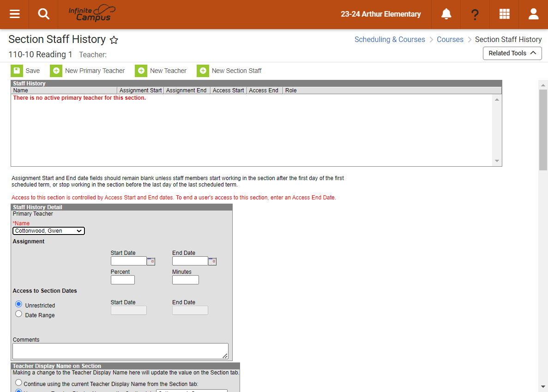Click the 110-10 Reading 1 section title
Image resolution: width=548 pixels, height=392 pixels.
click(x=40, y=54)
